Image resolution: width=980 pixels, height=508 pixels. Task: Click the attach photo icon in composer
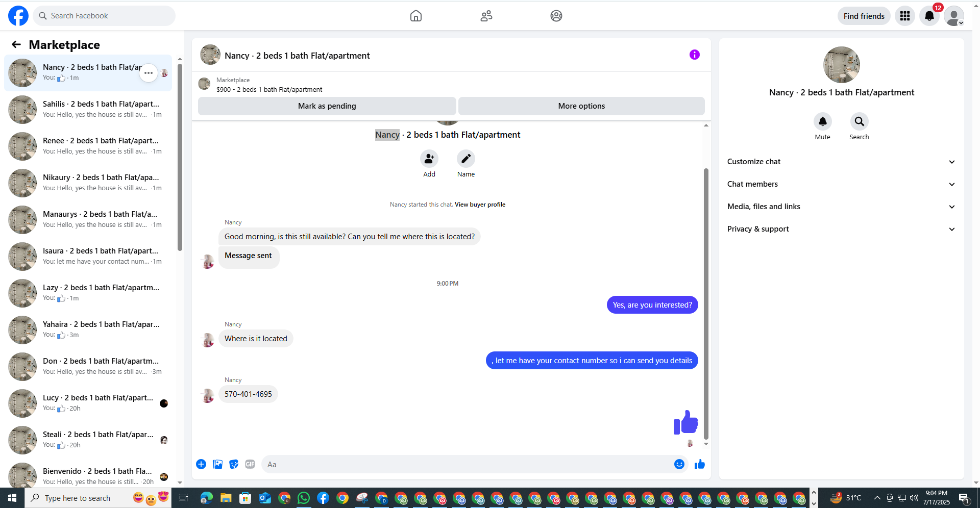pyautogui.click(x=217, y=464)
